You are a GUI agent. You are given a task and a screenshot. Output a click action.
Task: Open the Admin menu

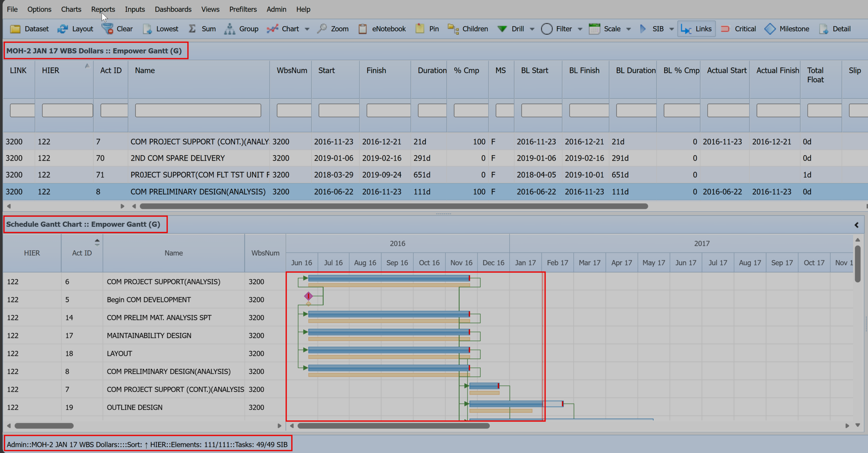pyautogui.click(x=276, y=9)
